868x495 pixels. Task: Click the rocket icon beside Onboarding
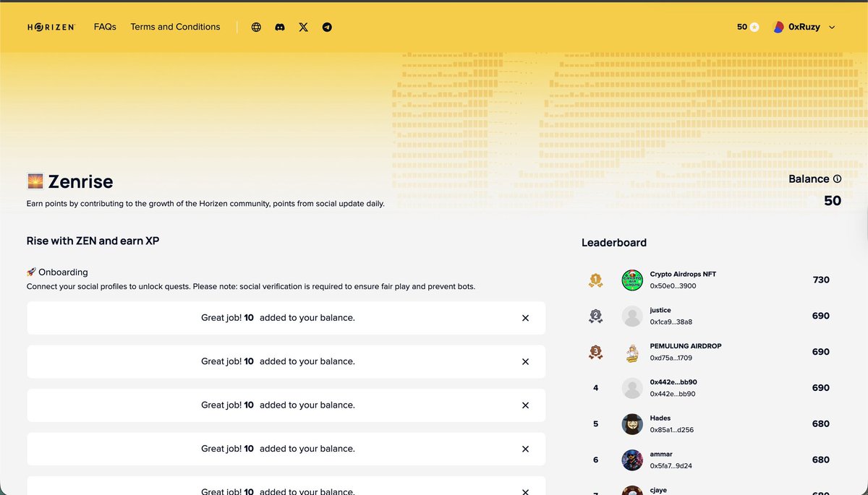[31, 272]
